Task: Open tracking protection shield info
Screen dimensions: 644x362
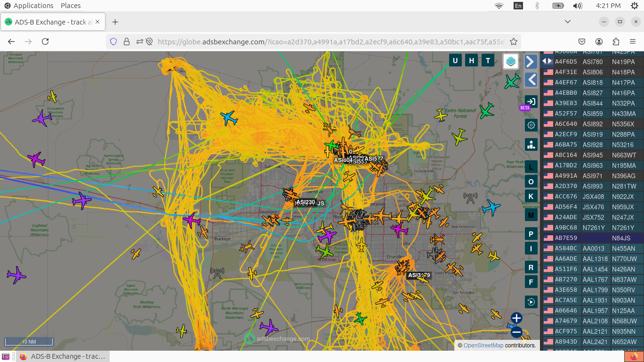Action: (x=113, y=41)
